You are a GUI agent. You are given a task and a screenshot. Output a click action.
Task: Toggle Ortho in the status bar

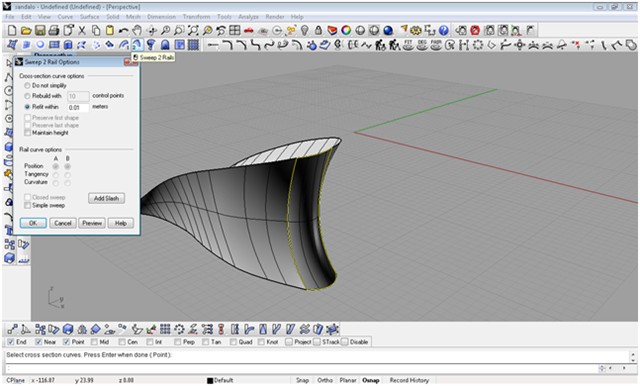click(x=325, y=380)
